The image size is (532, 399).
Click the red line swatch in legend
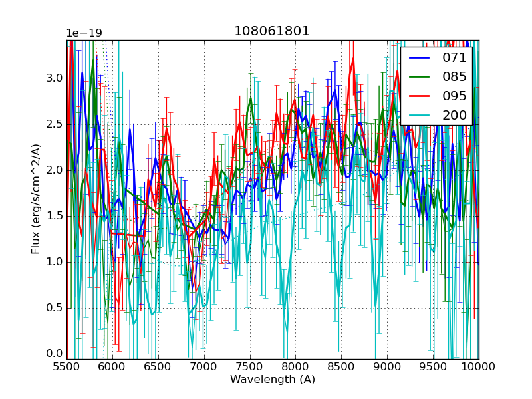[x=420, y=96]
